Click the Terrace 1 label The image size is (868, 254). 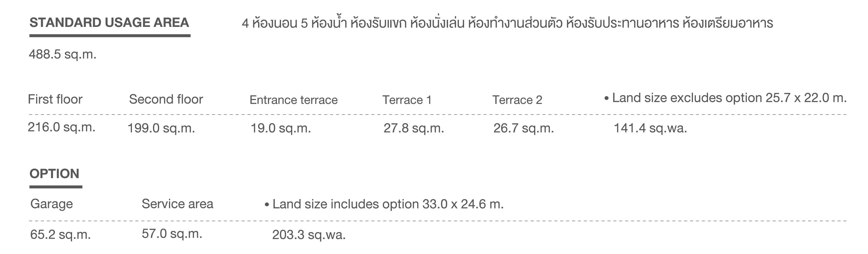pyautogui.click(x=407, y=100)
